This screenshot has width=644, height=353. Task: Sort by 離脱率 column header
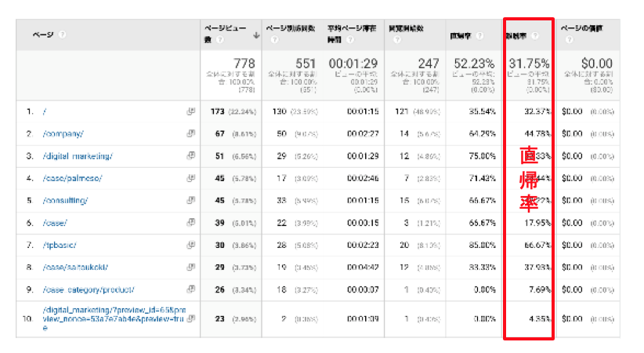[x=516, y=35]
